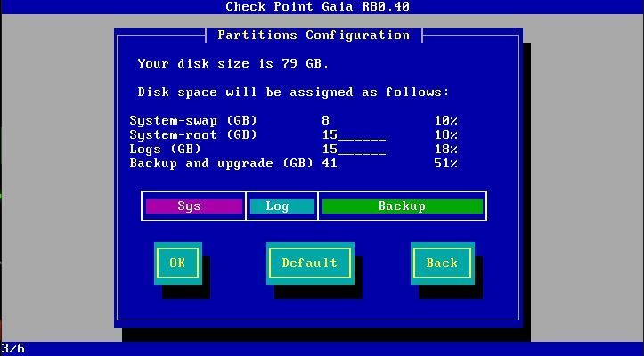The image size is (644, 356).
Task: Click the System-root (GB) label
Action: pyautogui.click(x=193, y=135)
